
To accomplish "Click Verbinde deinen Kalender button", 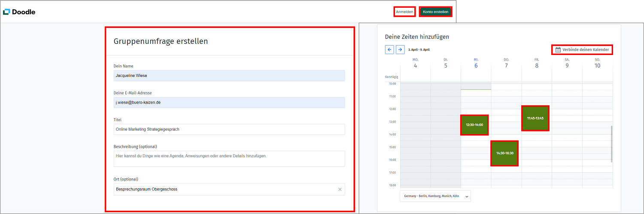I will tap(582, 49).
